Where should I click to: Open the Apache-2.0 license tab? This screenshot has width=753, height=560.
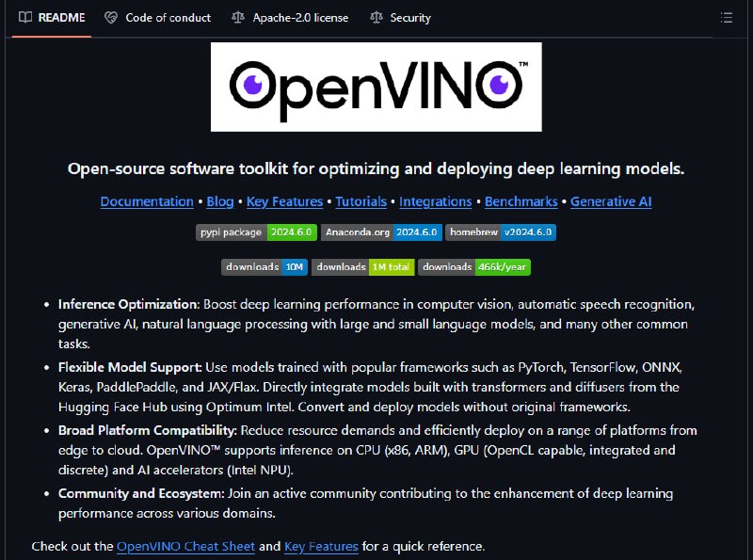[x=290, y=18]
